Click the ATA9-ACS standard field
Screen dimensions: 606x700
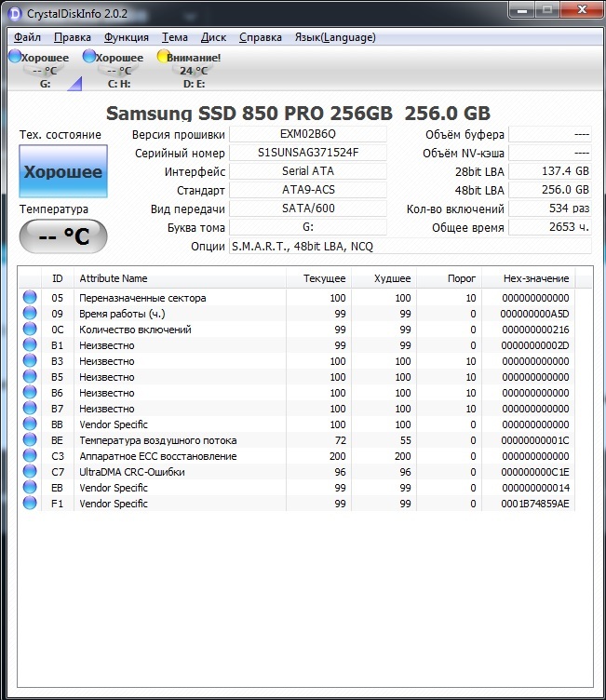point(308,190)
